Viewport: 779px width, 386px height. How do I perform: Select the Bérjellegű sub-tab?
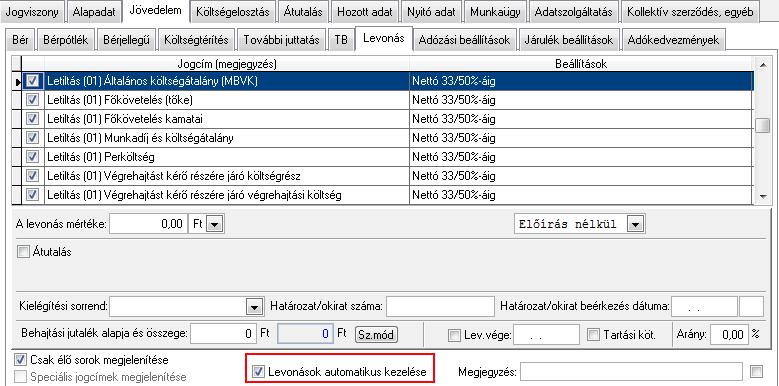click(x=126, y=41)
